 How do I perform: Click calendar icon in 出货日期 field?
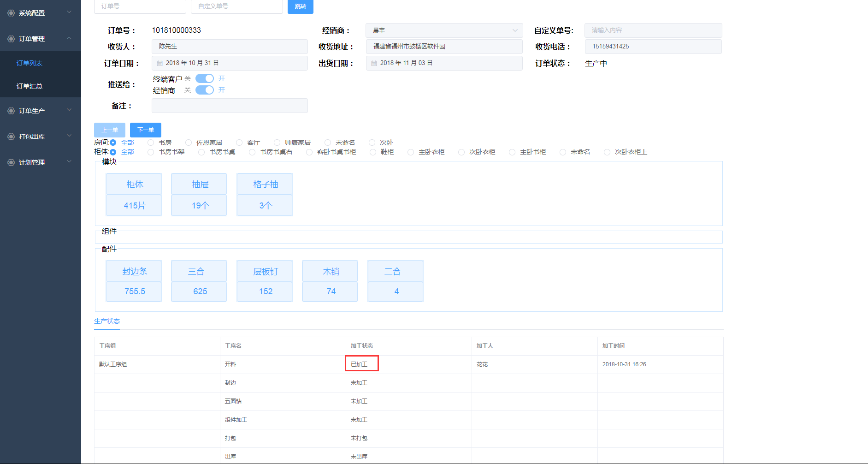pos(374,63)
